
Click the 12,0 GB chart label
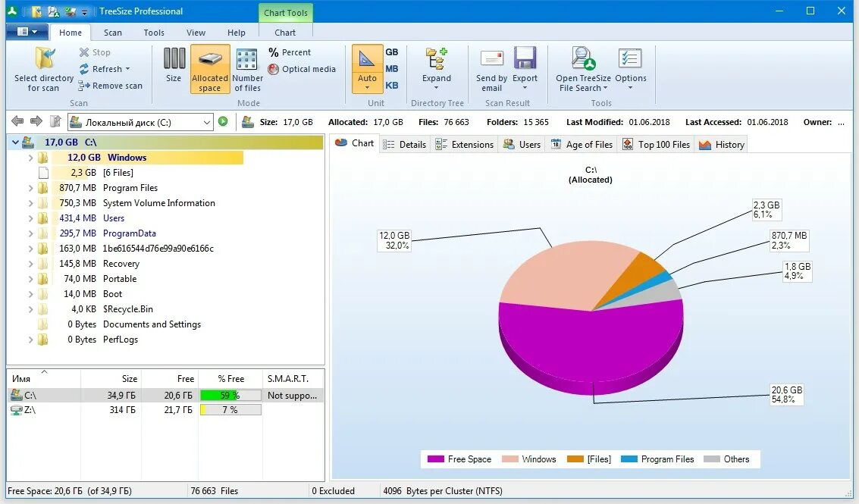[x=394, y=240]
